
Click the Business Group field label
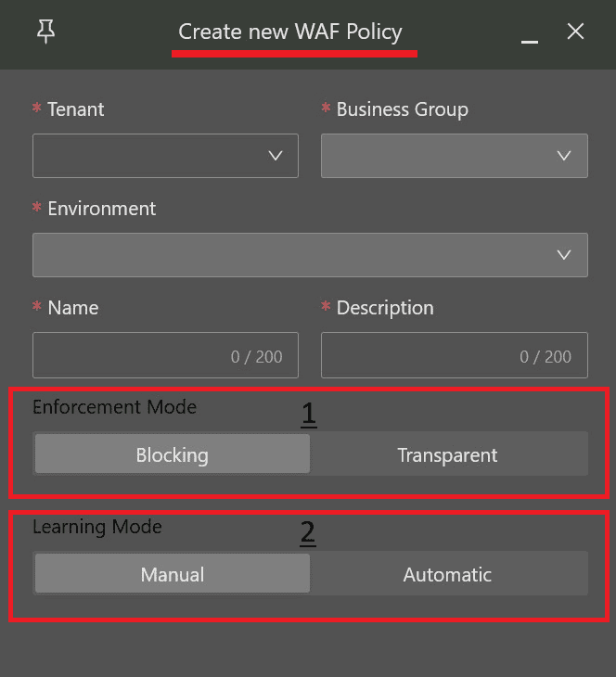402,109
